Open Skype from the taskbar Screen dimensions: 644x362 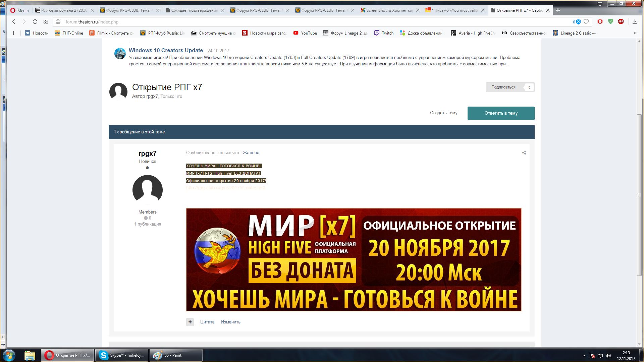click(x=122, y=355)
